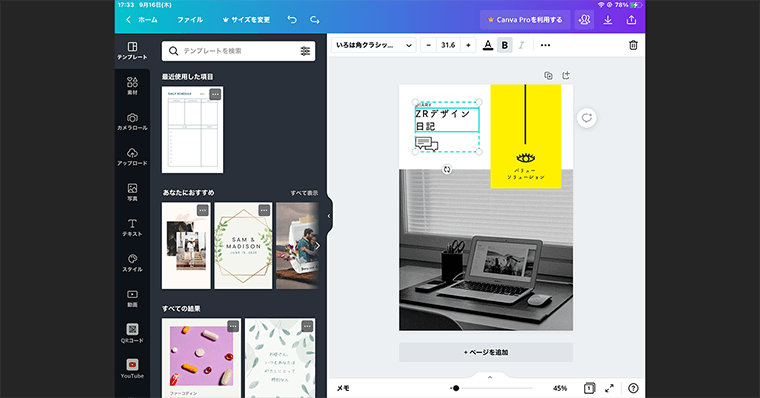
Task: Click the テンプレートを検索 search field
Action: [238, 51]
